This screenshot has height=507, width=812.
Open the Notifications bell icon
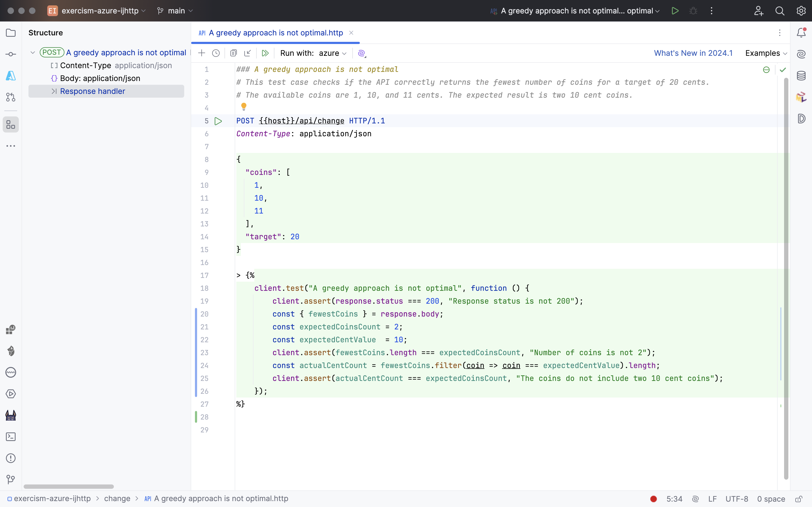tap(801, 32)
